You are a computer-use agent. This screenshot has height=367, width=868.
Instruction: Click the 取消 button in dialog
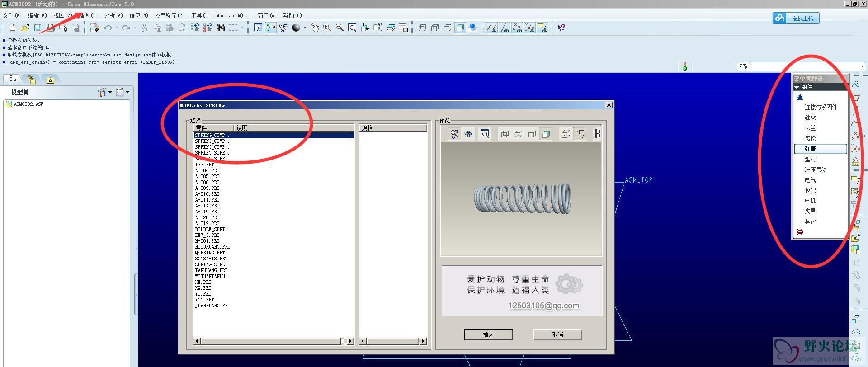pyautogui.click(x=557, y=334)
